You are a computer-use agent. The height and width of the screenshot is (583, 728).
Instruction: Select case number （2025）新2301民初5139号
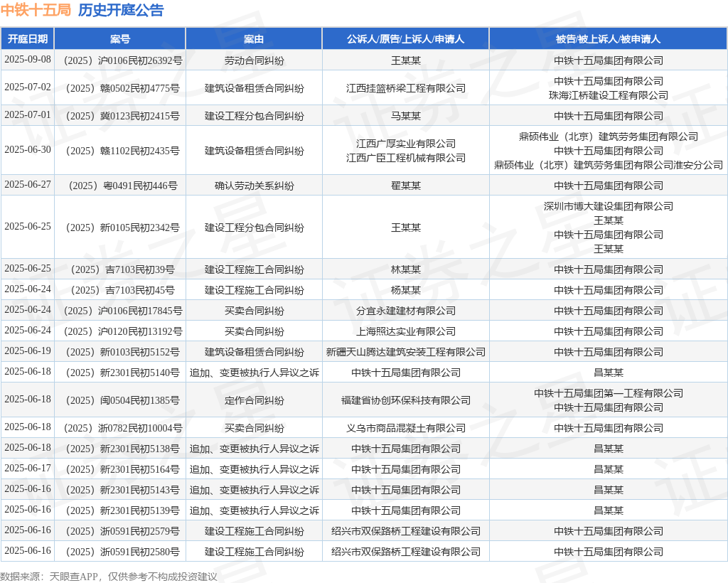pyautogui.click(x=122, y=510)
